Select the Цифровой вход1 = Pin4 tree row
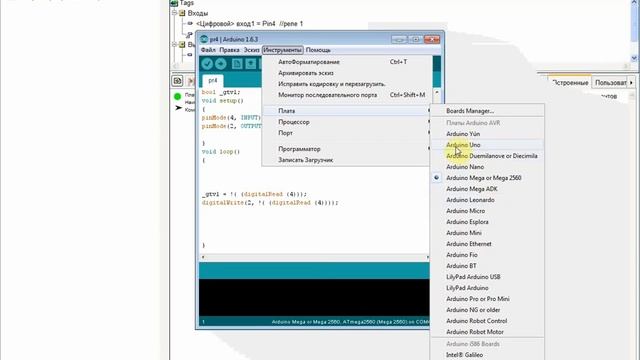Image resolution: width=640 pixels, height=360 pixels. tap(249, 24)
